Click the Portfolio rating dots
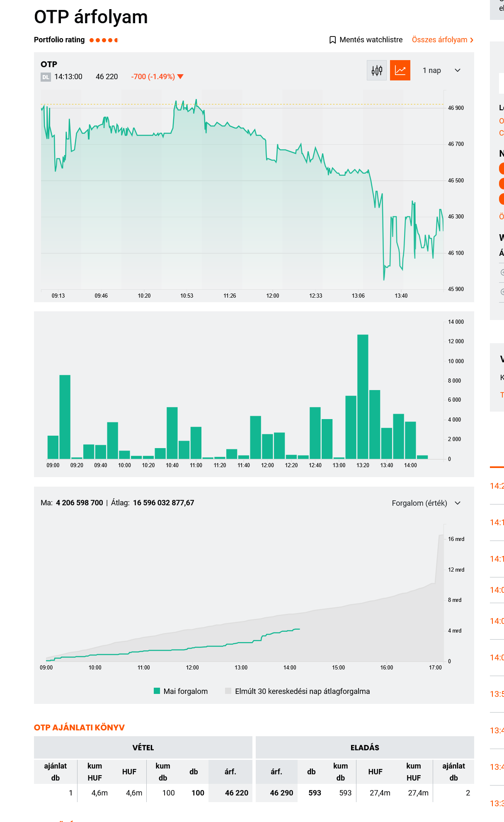 pyautogui.click(x=104, y=40)
